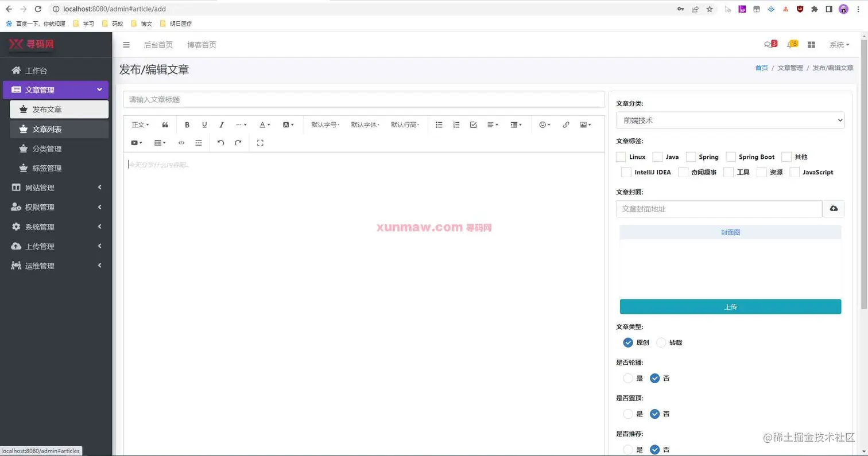Check the JavaScript tag checkbox
Viewport: 868px width, 456px height.
(x=795, y=172)
